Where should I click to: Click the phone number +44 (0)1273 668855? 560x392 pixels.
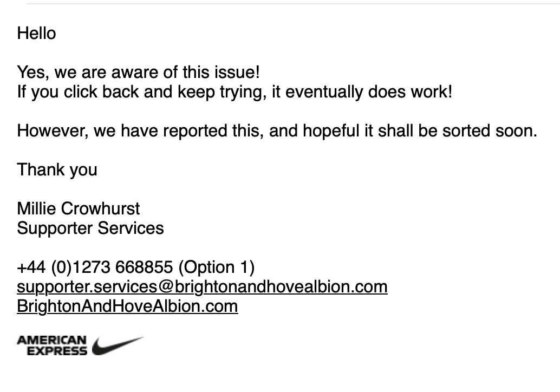pos(95,267)
